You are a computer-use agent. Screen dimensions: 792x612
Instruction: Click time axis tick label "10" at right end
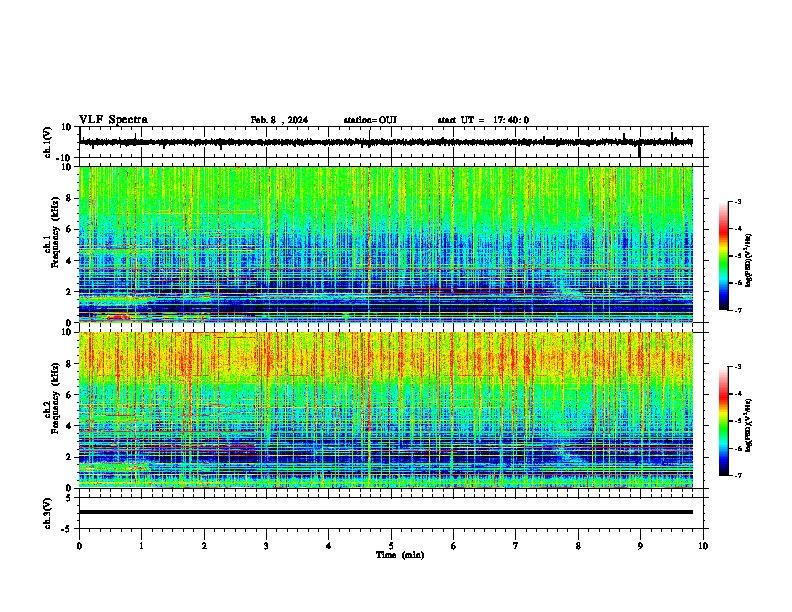pyautogui.click(x=703, y=546)
